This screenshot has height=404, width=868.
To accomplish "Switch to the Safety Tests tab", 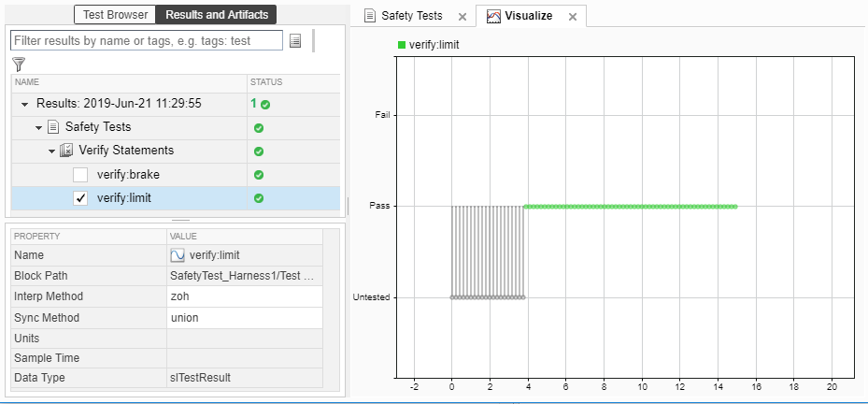I will tap(411, 16).
